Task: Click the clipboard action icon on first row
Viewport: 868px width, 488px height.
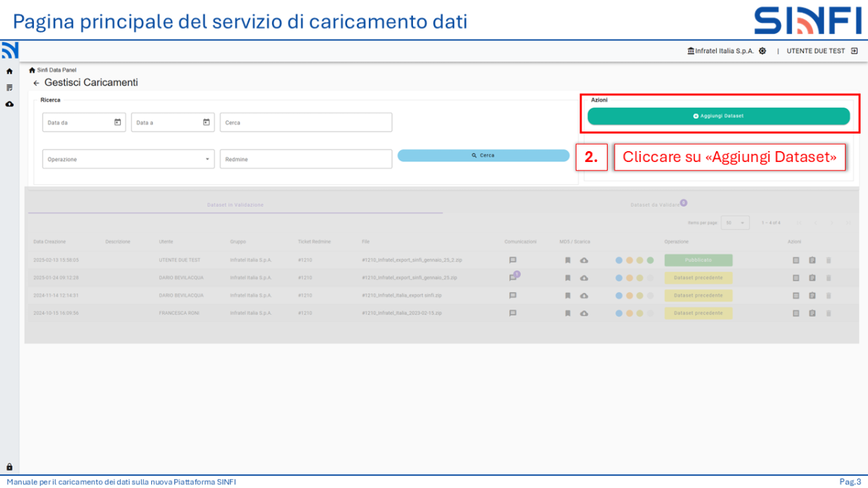Action: 812,260
